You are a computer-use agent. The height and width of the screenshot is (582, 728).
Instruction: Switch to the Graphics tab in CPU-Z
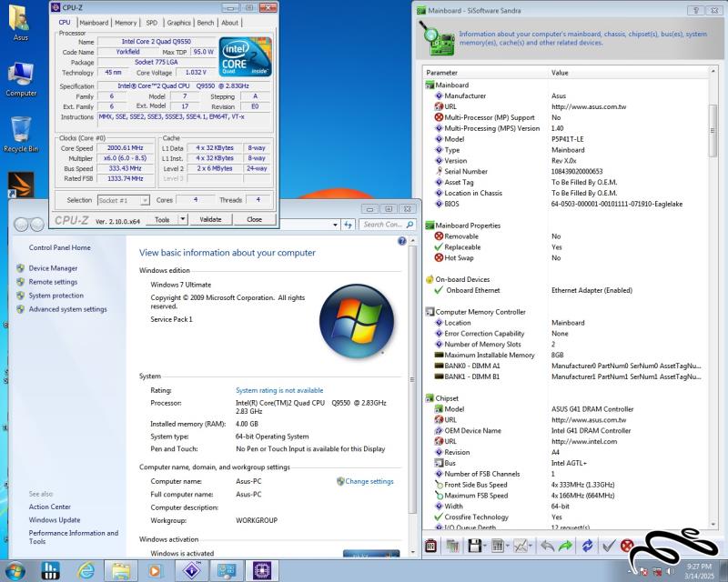click(x=178, y=22)
